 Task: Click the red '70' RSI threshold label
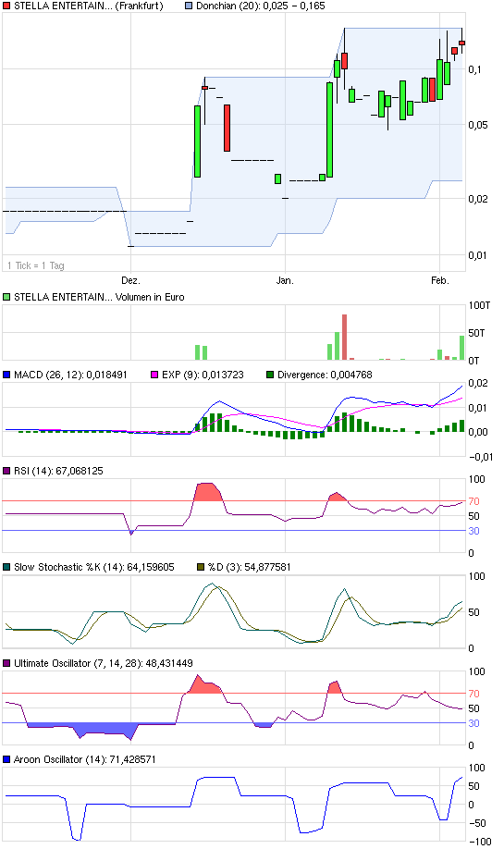473,502
